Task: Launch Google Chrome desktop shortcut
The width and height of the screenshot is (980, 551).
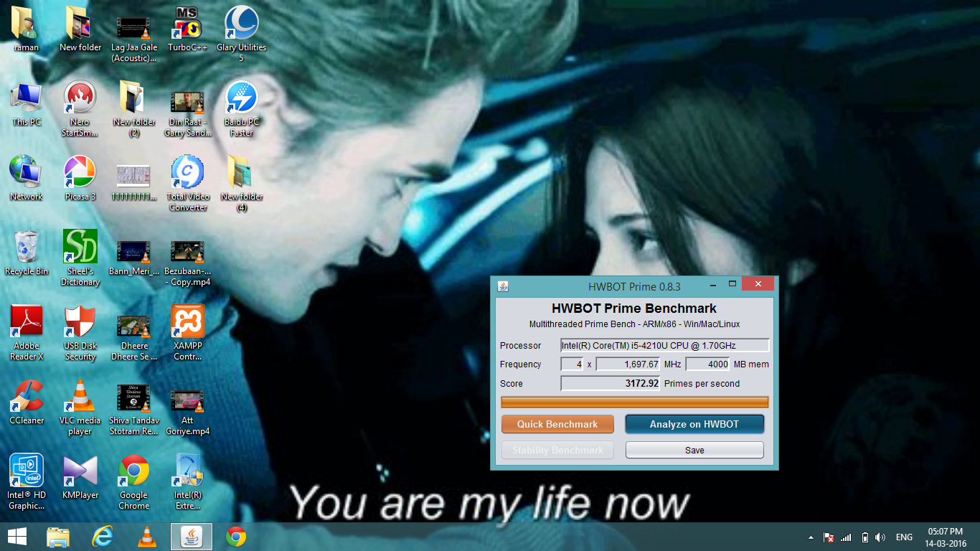Action: click(x=133, y=470)
